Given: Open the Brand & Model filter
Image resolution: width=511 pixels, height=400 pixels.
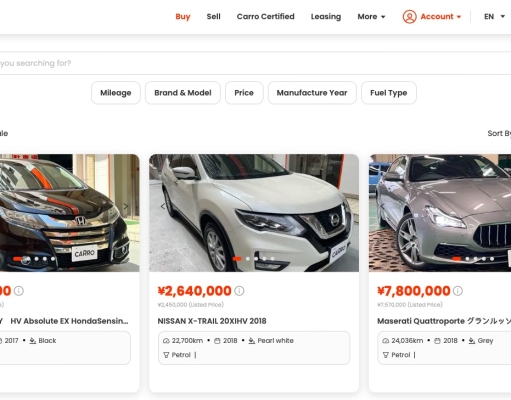Looking at the screenshot, I should [183, 93].
